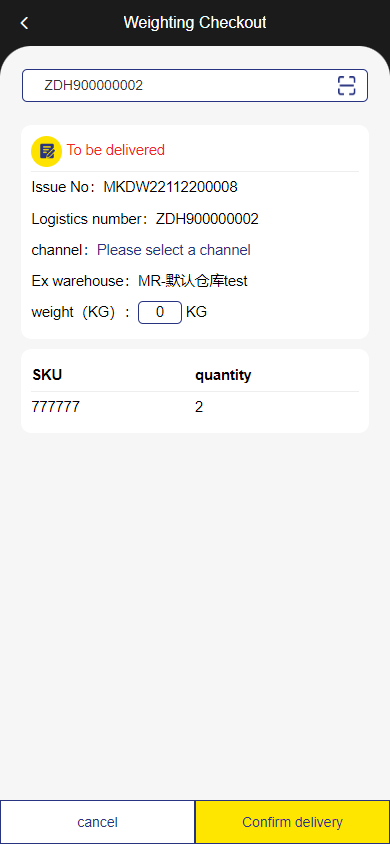
Task: Cancel the weighting checkout
Action: (97, 822)
